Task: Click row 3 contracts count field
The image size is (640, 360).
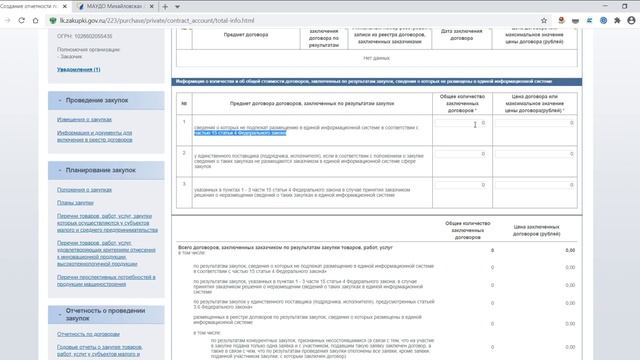Action: click(461, 185)
